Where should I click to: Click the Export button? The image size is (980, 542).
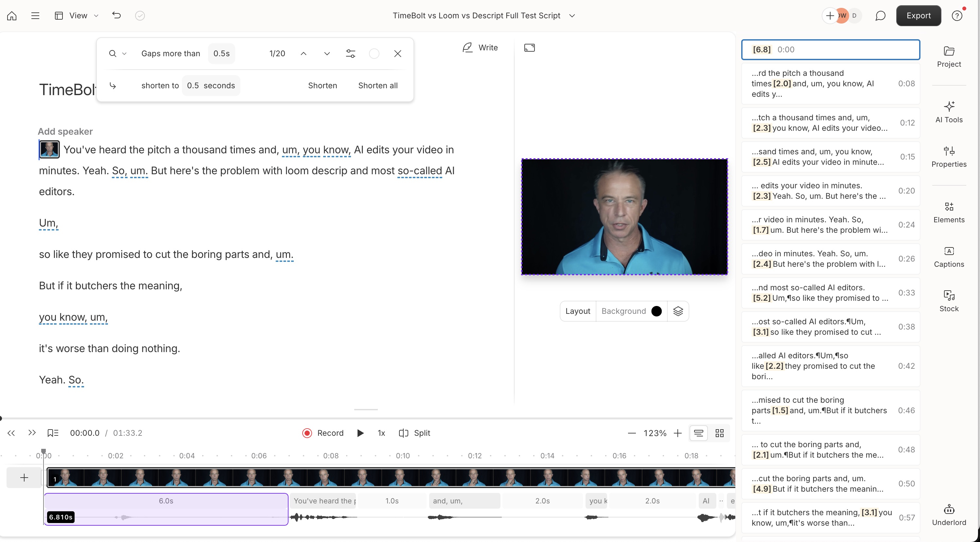click(x=919, y=16)
